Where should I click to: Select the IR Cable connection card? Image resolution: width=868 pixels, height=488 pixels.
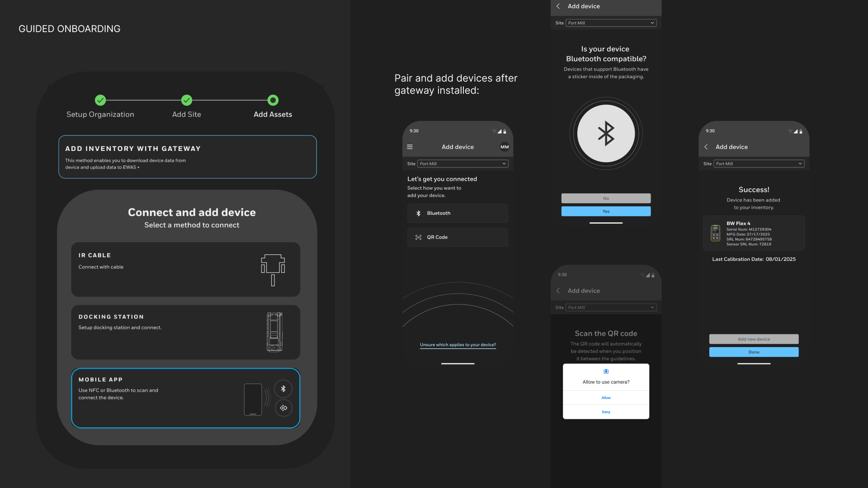185,269
